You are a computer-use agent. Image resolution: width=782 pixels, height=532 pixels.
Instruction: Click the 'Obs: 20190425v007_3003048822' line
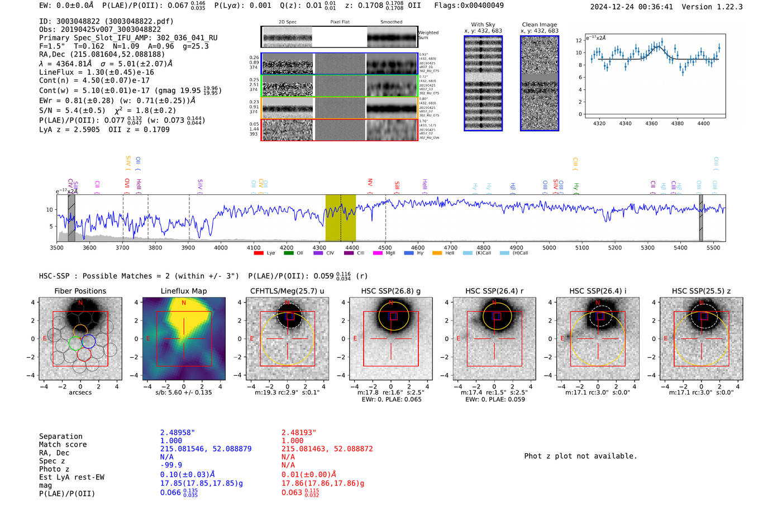pos(100,30)
